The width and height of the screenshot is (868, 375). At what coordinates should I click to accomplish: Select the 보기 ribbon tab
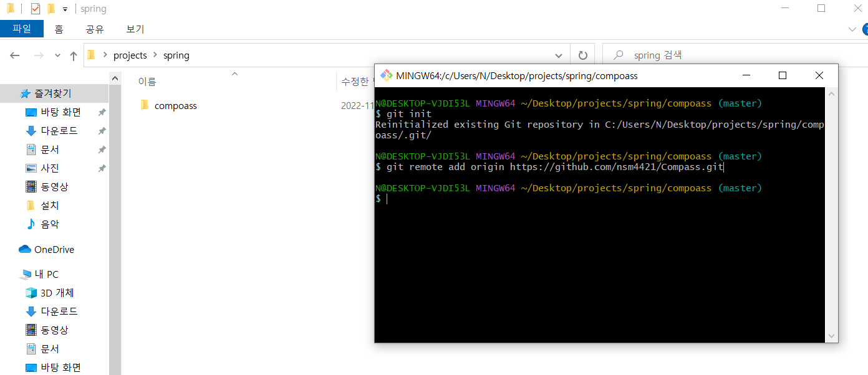tap(135, 29)
